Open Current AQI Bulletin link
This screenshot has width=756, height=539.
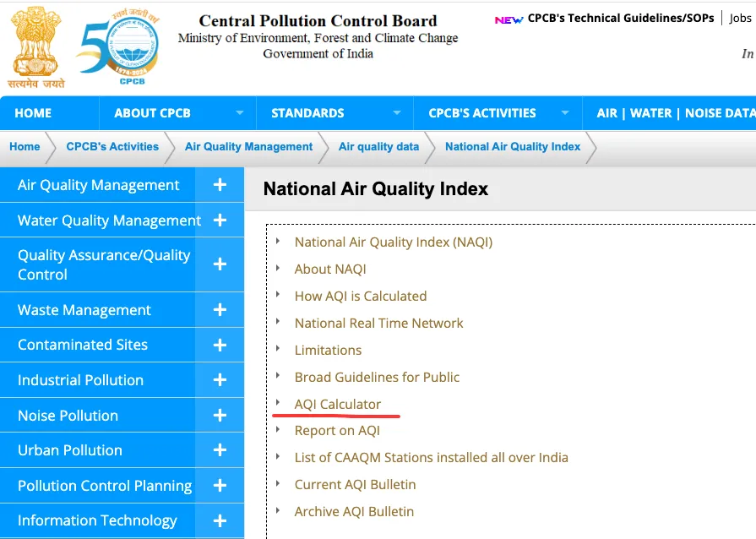[355, 485]
